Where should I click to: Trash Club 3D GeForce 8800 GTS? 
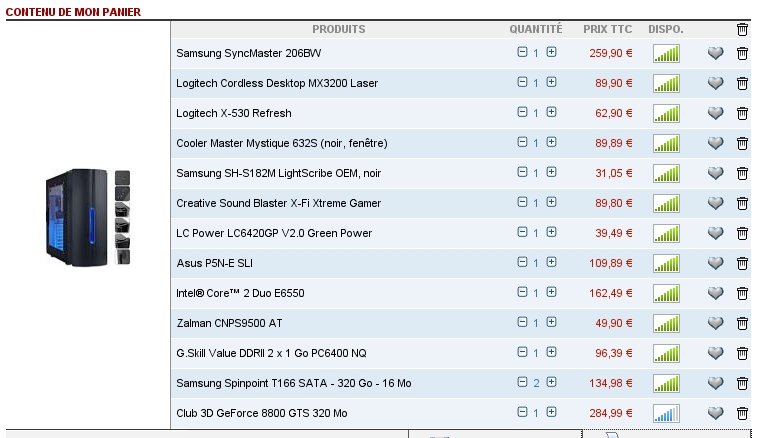pos(742,413)
